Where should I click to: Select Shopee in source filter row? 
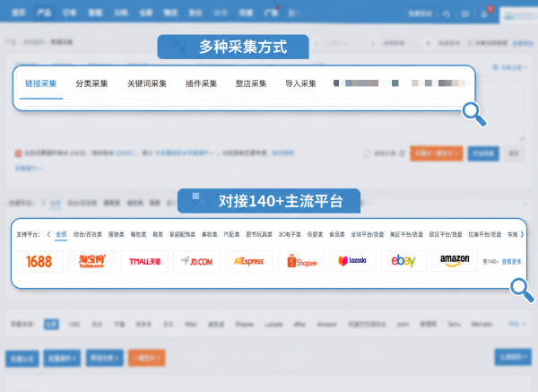point(244,324)
